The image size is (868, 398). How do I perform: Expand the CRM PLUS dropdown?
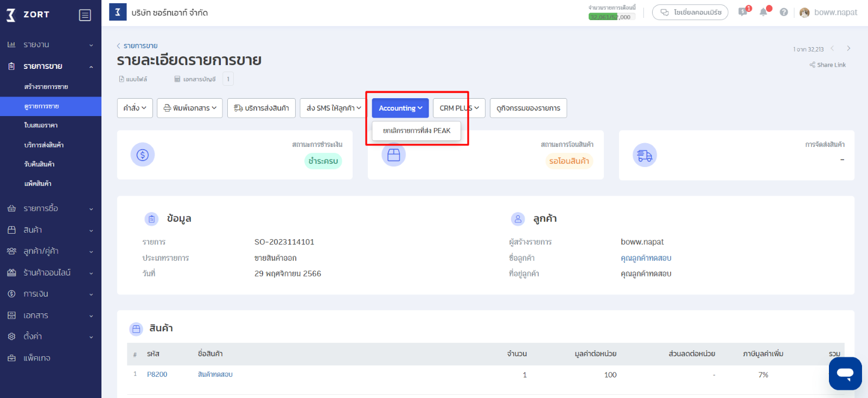coord(458,108)
